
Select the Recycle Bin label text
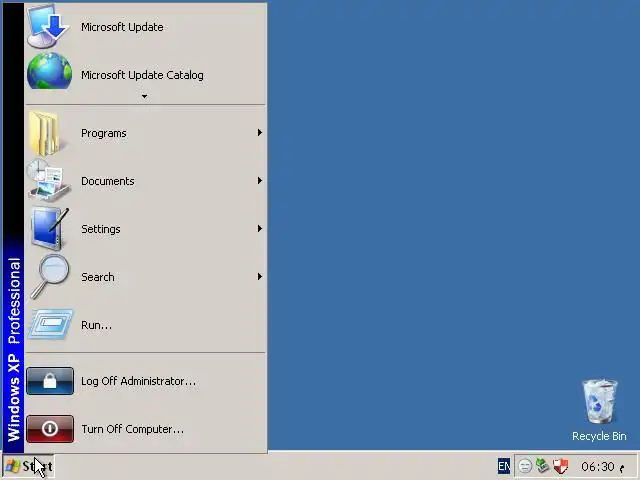point(599,436)
